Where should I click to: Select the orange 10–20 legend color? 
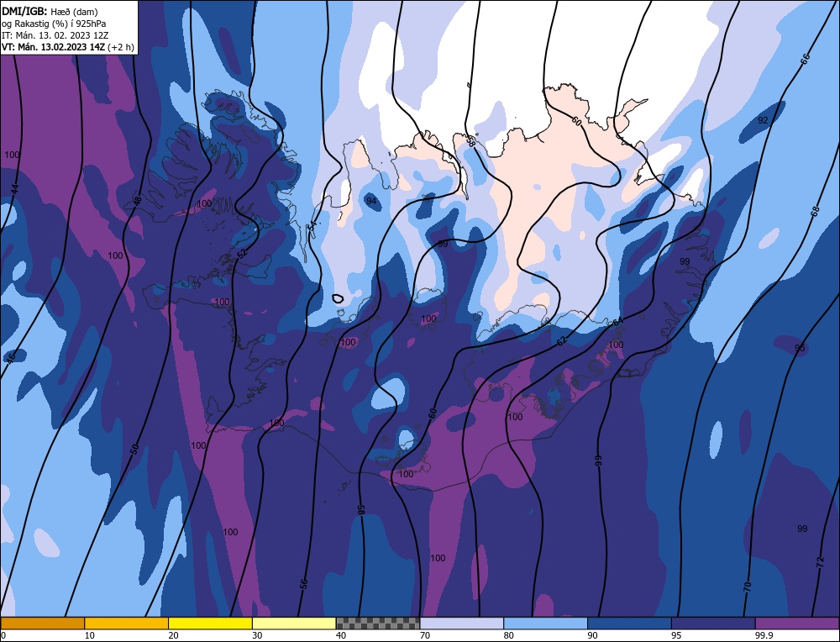point(127,623)
